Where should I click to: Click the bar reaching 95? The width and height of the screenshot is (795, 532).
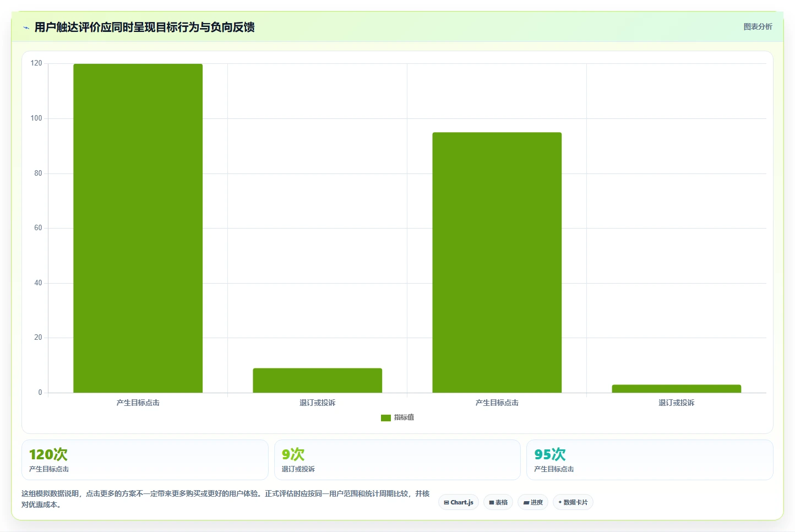click(x=497, y=262)
